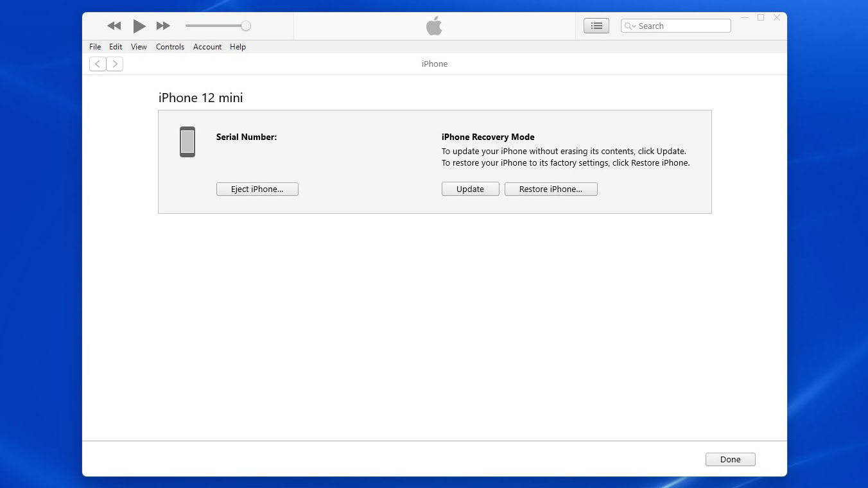Click the Update button

(471, 189)
